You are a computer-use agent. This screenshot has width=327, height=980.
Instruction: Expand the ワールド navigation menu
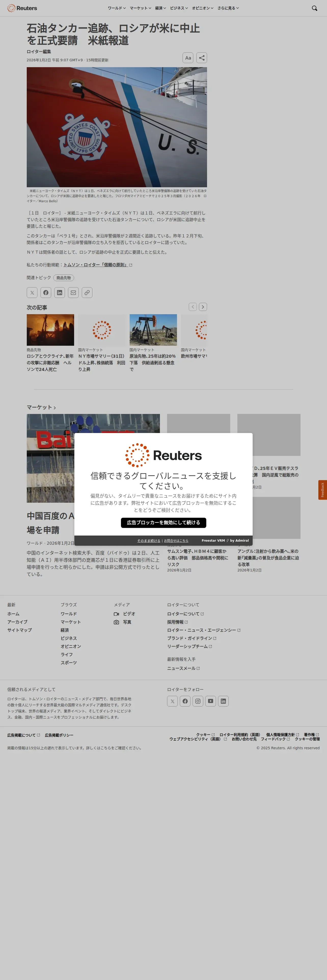click(116, 8)
